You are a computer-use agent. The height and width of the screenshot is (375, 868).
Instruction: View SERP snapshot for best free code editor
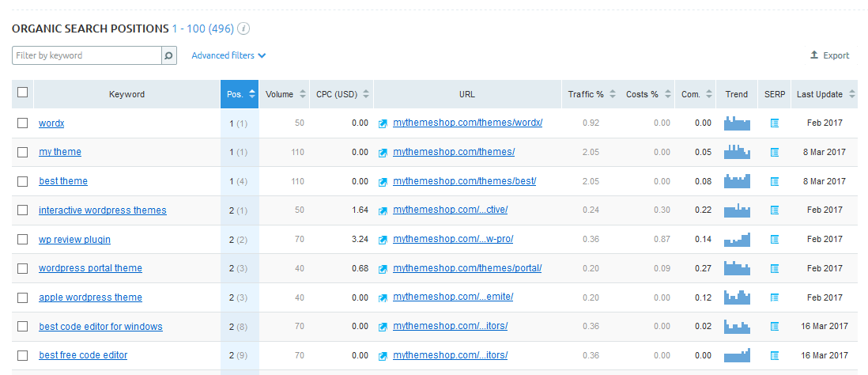tap(775, 355)
